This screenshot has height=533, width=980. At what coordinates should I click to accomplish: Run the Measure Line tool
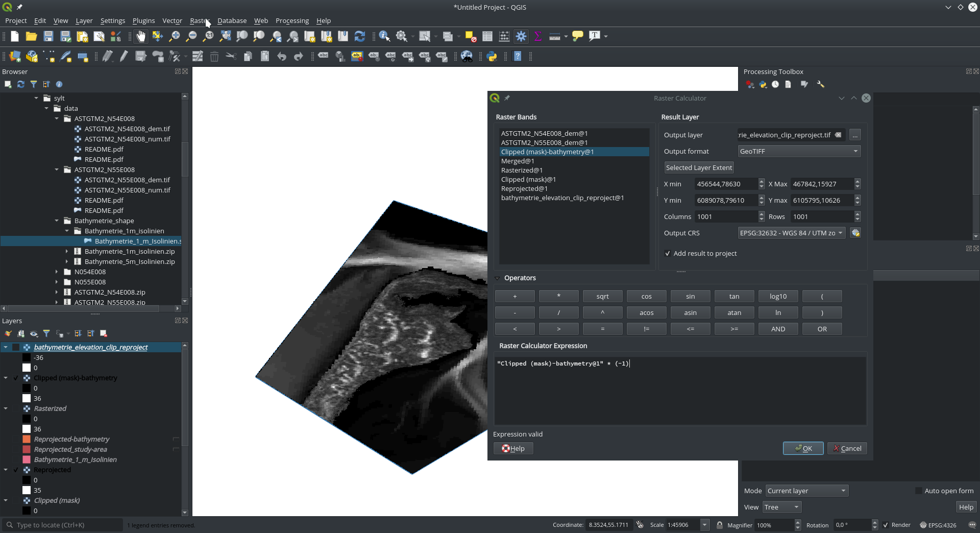pyautogui.click(x=555, y=36)
